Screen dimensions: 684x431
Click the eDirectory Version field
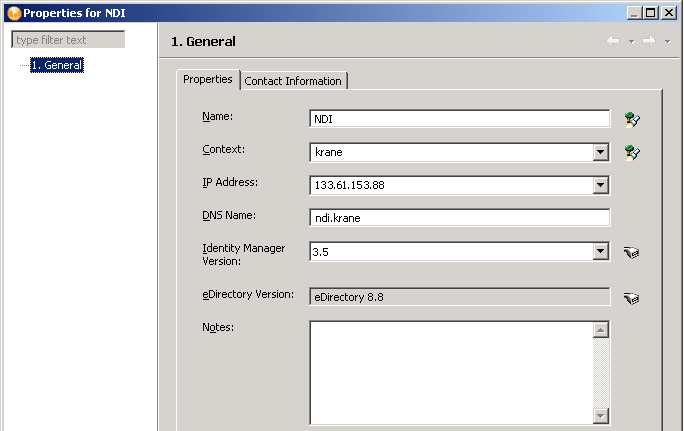coord(459,297)
